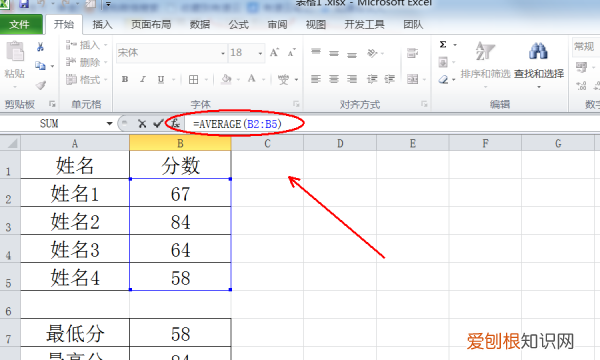600x360 pixels.
Task: Cancel formula entry with X
Action: pos(142,124)
